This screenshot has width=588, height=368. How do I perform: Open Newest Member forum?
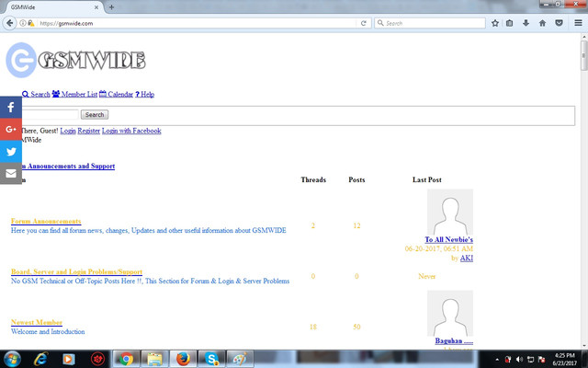[37, 322]
